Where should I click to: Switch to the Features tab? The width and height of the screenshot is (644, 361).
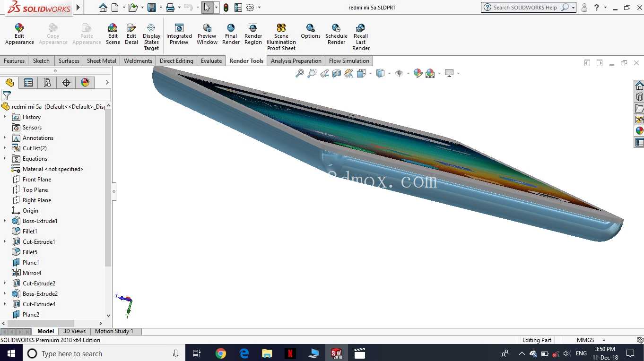(x=14, y=61)
